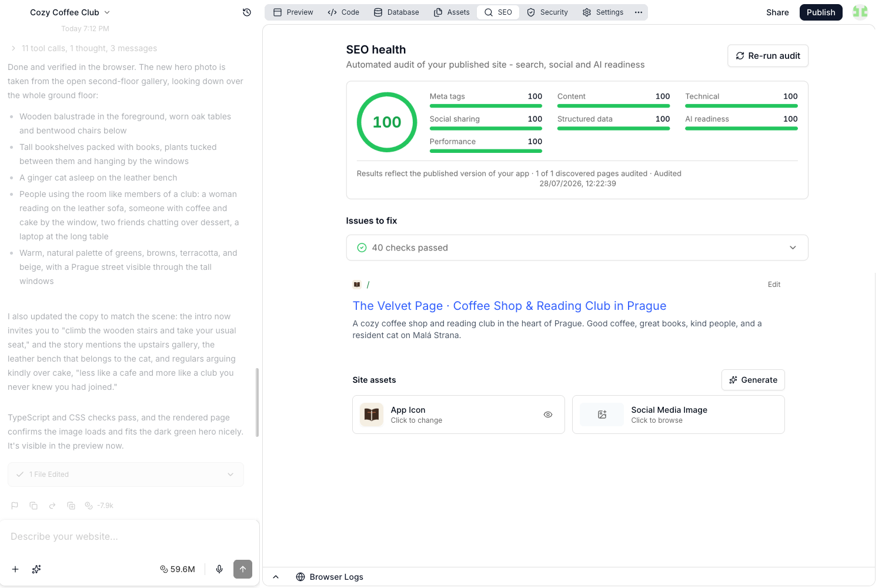The width and height of the screenshot is (882, 588).
Task: Expand the 40 checks passed section
Action: point(577,248)
